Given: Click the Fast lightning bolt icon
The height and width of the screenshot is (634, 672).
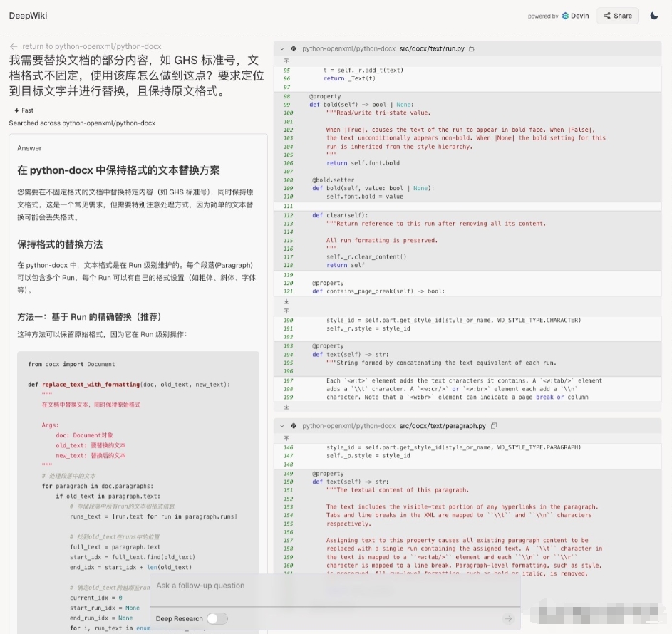Looking at the screenshot, I should (x=16, y=110).
